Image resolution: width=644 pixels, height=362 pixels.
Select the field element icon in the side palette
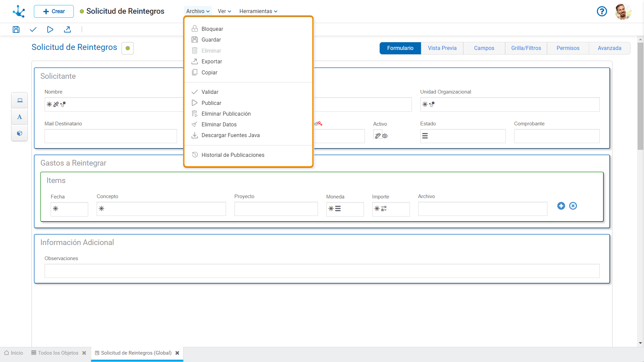click(20, 100)
